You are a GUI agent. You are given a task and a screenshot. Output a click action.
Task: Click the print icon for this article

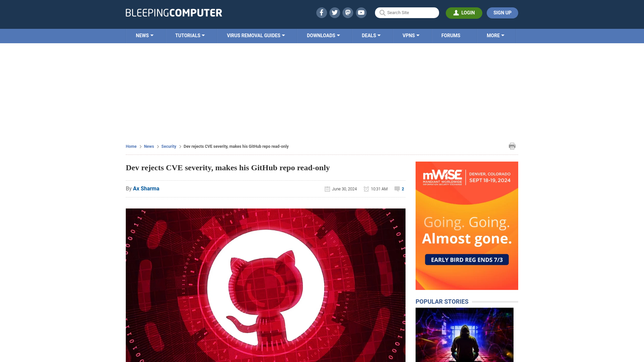[512, 146]
